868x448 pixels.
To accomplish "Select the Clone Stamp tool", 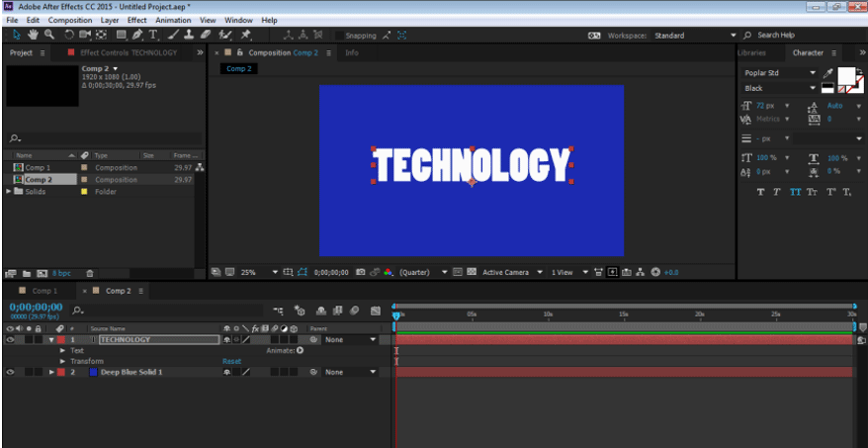I will coord(189,35).
